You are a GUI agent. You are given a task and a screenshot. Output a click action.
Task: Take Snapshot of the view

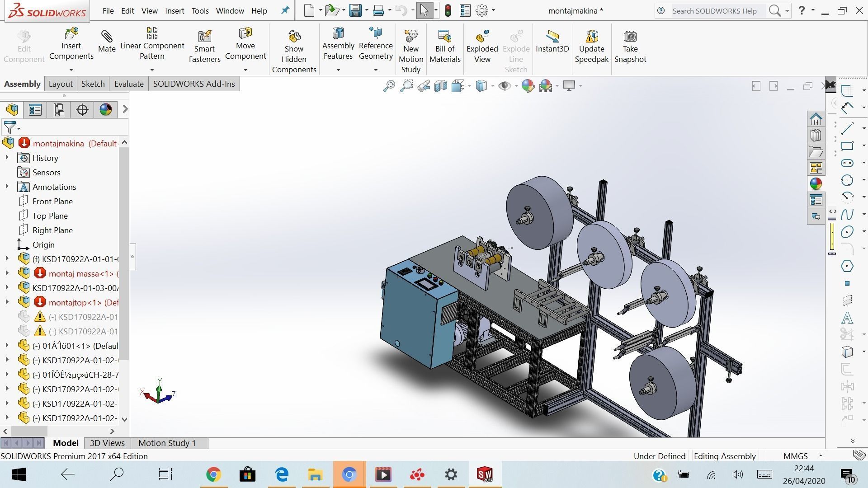(x=630, y=47)
